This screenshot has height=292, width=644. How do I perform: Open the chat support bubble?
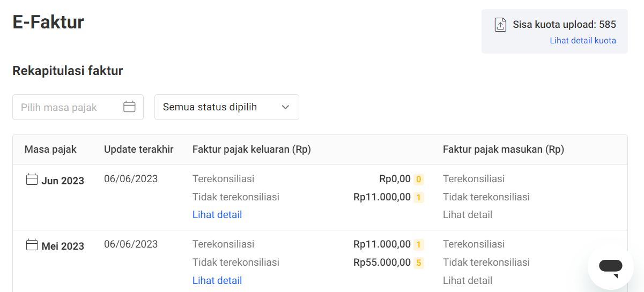pyautogui.click(x=610, y=266)
